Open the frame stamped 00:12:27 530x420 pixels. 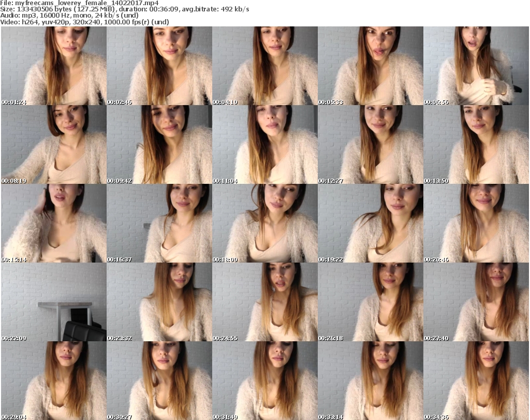pyautogui.click(x=371, y=144)
